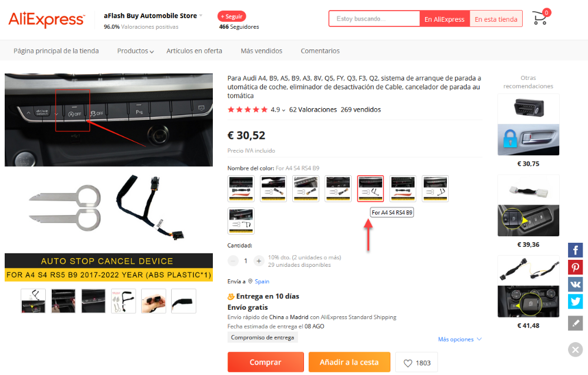Share product on VK

point(575,284)
